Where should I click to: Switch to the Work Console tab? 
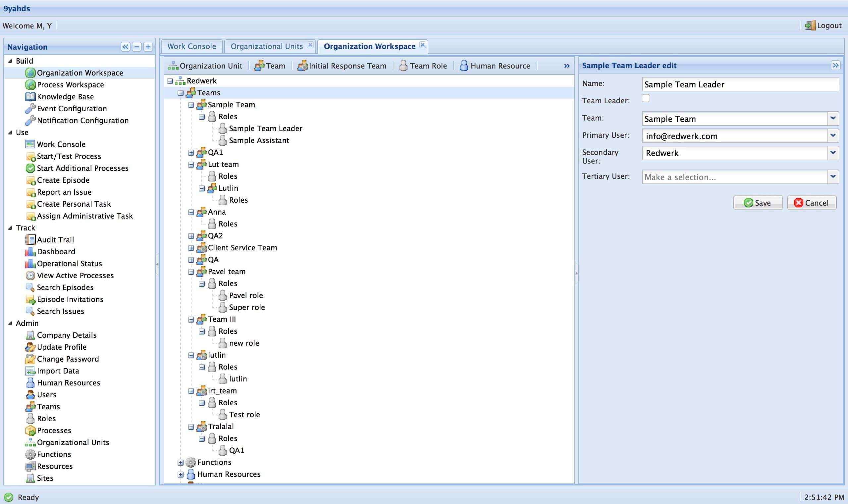point(191,46)
